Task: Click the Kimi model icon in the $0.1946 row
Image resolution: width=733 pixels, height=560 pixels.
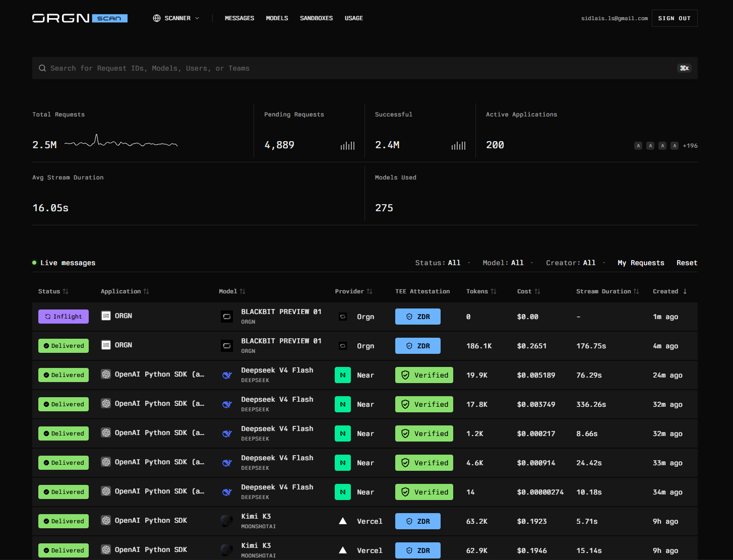Action: 227,550
